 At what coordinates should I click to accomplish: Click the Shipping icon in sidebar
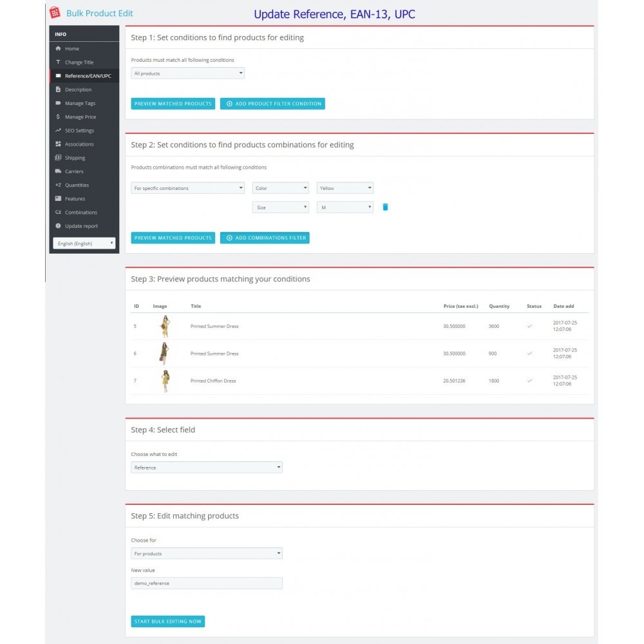pos(59,158)
